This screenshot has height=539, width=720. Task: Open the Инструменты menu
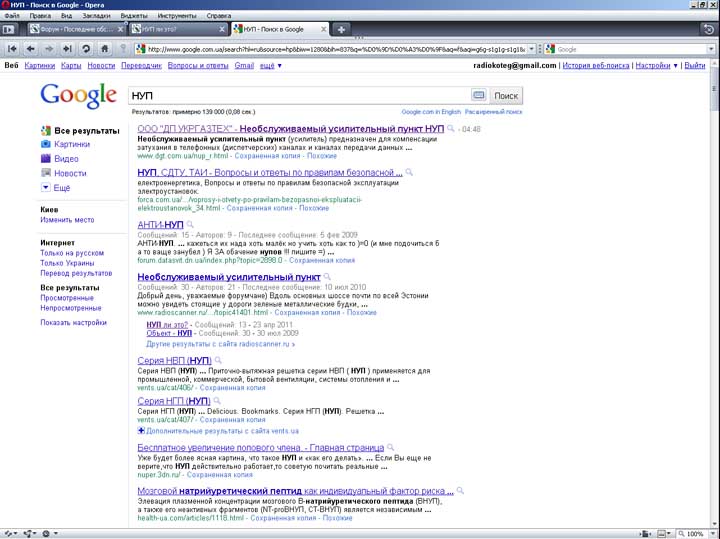coord(177,16)
